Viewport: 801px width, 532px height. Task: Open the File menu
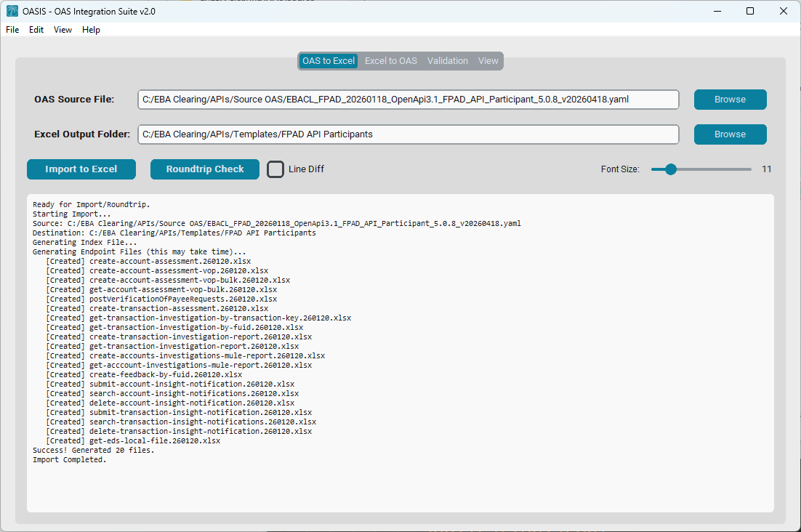tap(12, 30)
